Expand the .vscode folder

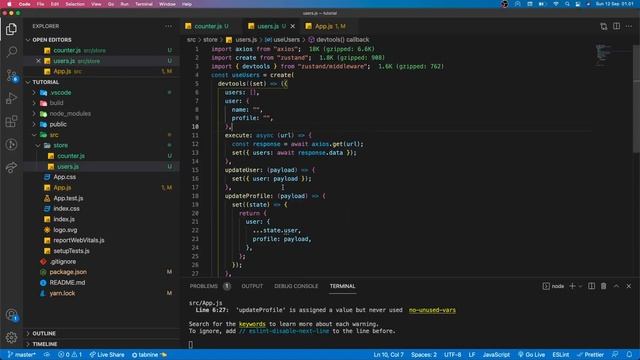(x=60, y=93)
